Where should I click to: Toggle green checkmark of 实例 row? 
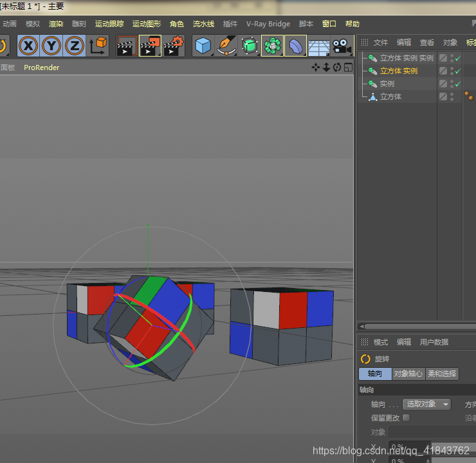(x=458, y=84)
